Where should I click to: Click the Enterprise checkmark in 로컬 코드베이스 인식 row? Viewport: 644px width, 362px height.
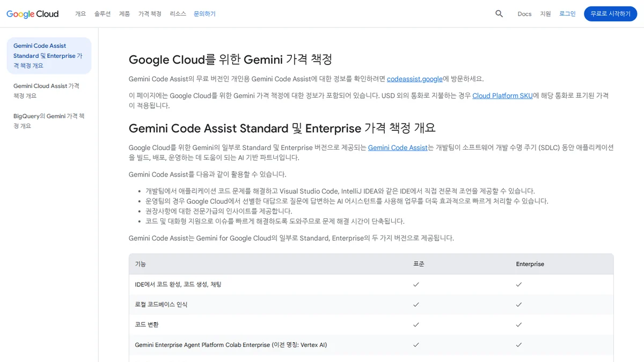pos(519,305)
